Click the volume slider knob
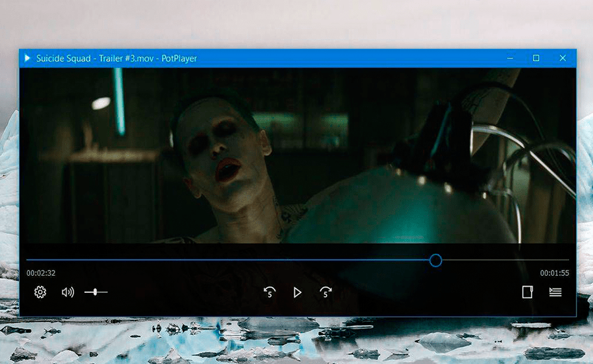593x364 pixels. (x=96, y=292)
